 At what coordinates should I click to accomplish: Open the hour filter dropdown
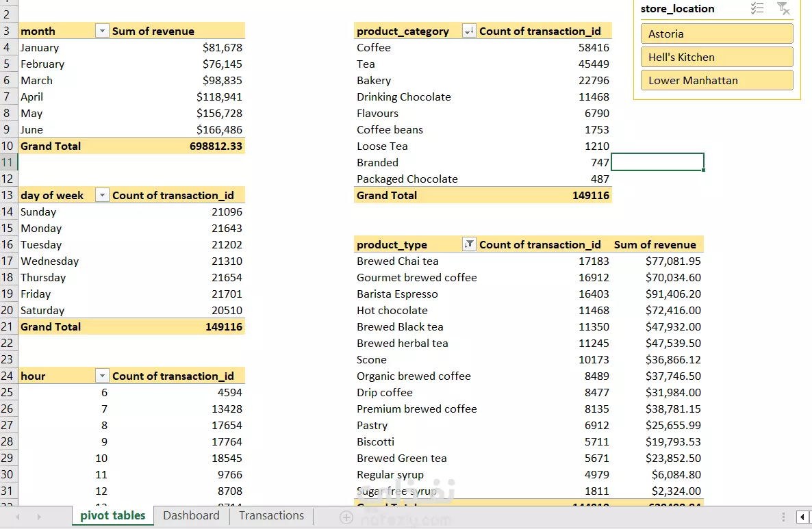click(x=102, y=376)
